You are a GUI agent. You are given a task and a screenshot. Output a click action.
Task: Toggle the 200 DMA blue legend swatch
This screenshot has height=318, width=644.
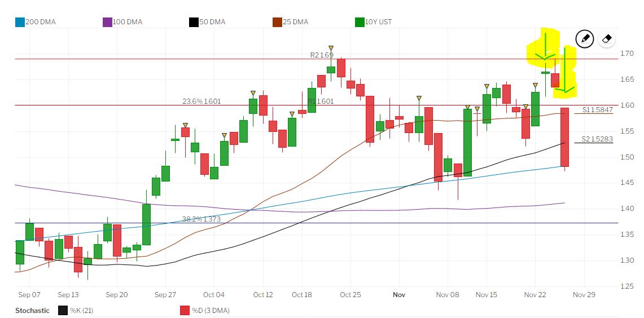(x=20, y=22)
